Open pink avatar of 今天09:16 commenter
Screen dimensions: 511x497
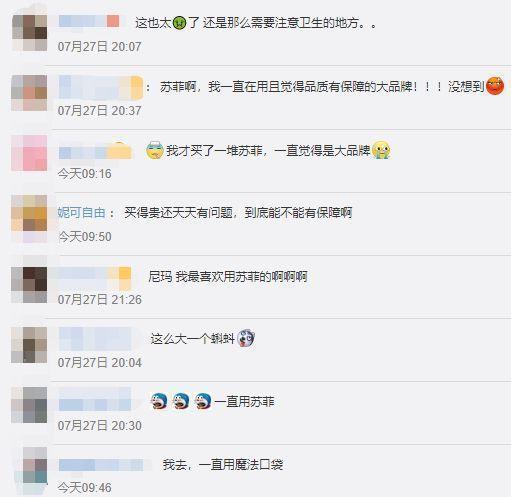29,153
